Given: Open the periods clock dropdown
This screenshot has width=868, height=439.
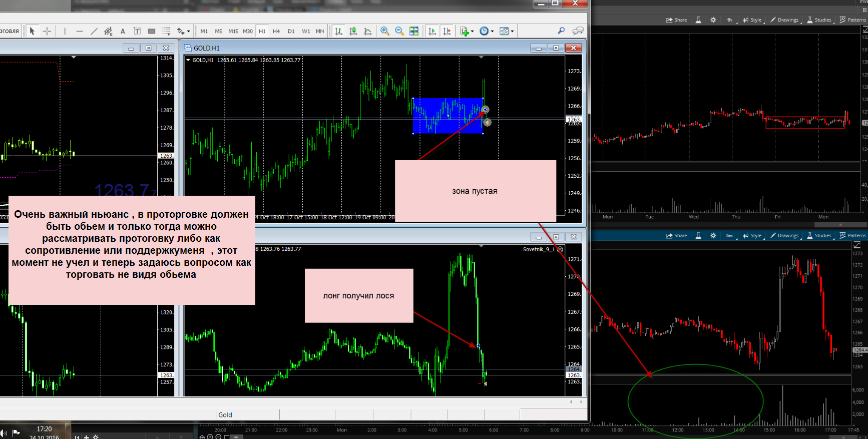Looking at the screenshot, I should 487,31.
